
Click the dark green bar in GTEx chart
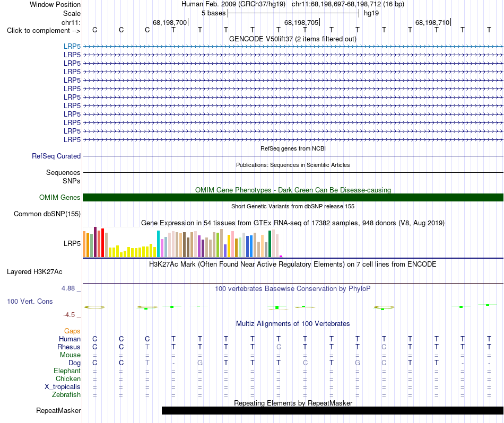pyautogui.click(x=270, y=244)
